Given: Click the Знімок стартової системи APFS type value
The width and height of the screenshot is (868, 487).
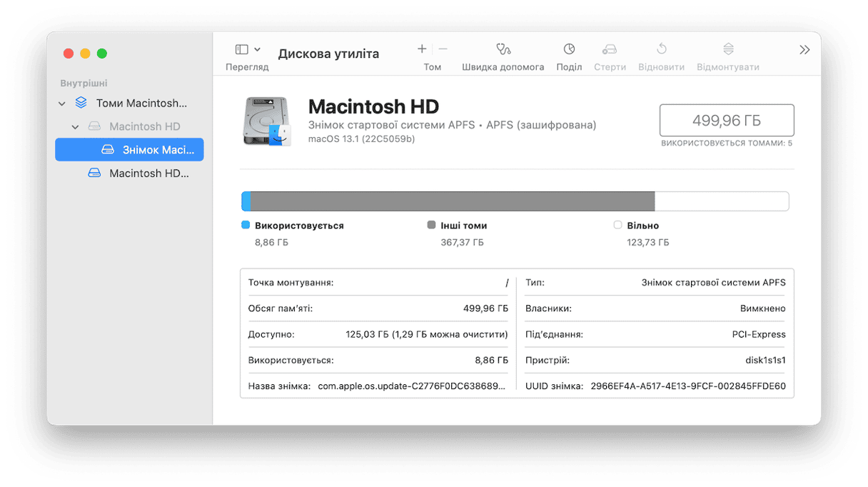Looking at the screenshot, I should pos(714,283).
